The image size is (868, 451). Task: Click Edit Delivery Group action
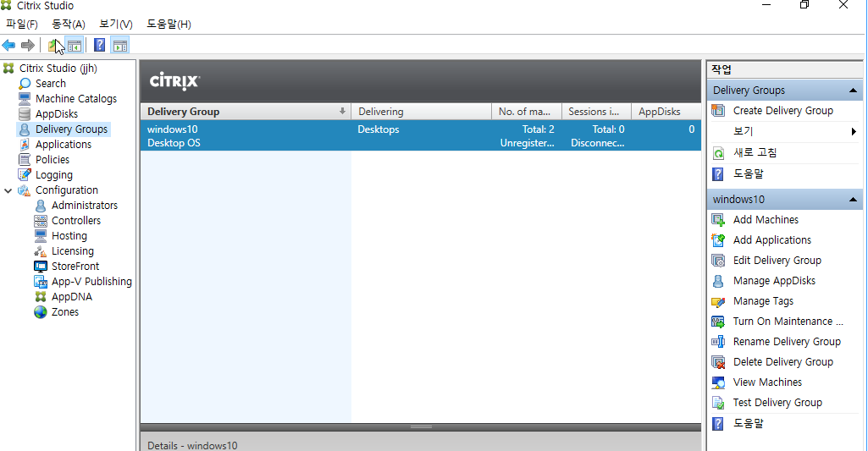point(777,261)
